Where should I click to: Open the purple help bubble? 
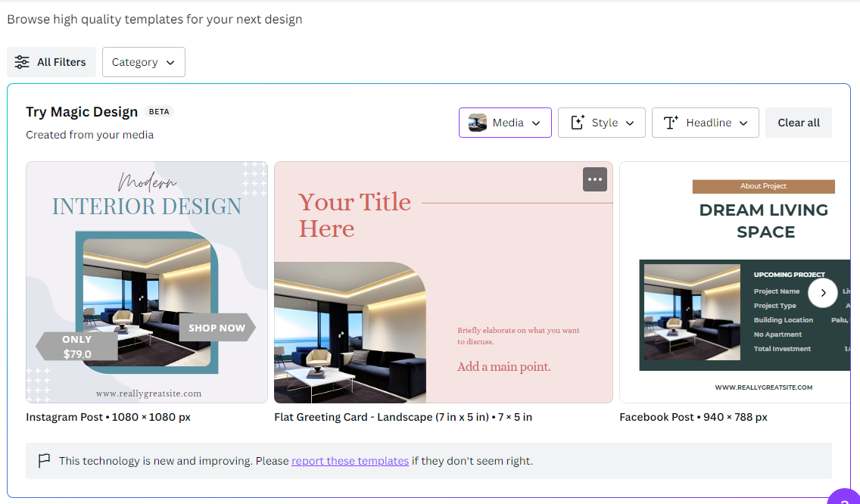845,497
